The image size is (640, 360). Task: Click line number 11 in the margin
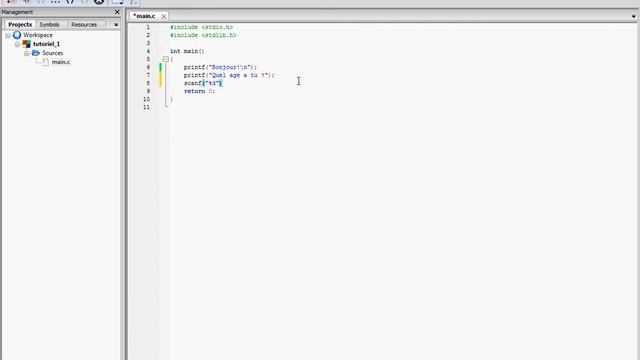[146, 107]
